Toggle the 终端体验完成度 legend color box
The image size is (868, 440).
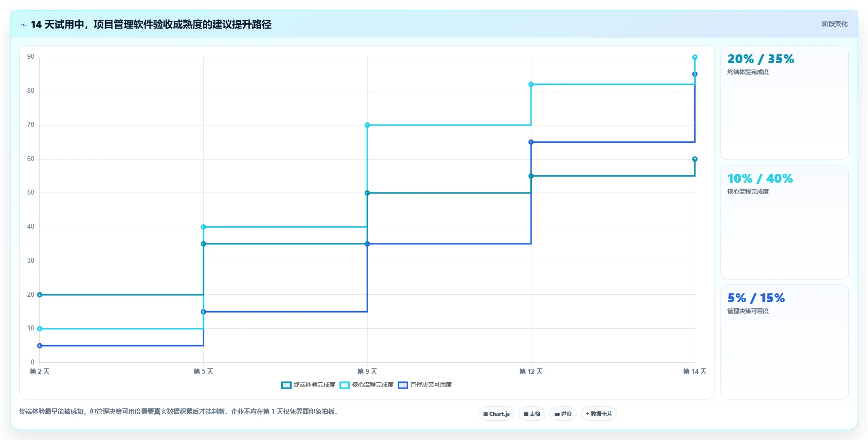point(286,385)
